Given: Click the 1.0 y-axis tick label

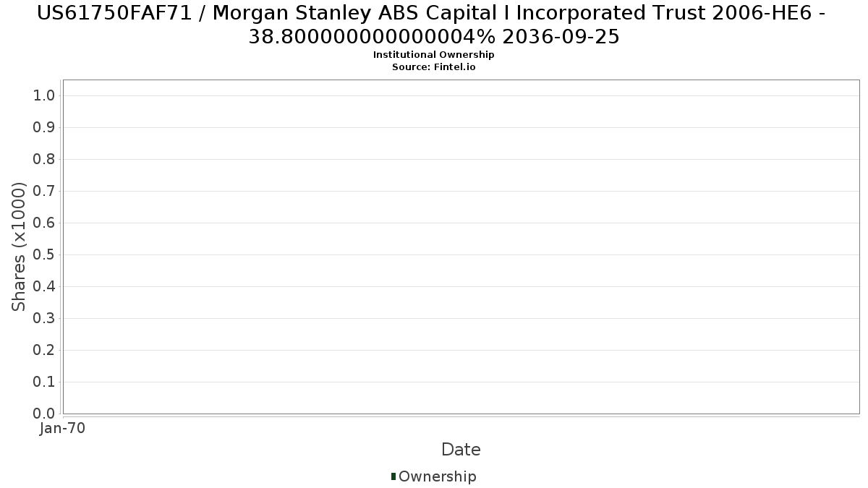Looking at the screenshot, I should click(44, 95).
